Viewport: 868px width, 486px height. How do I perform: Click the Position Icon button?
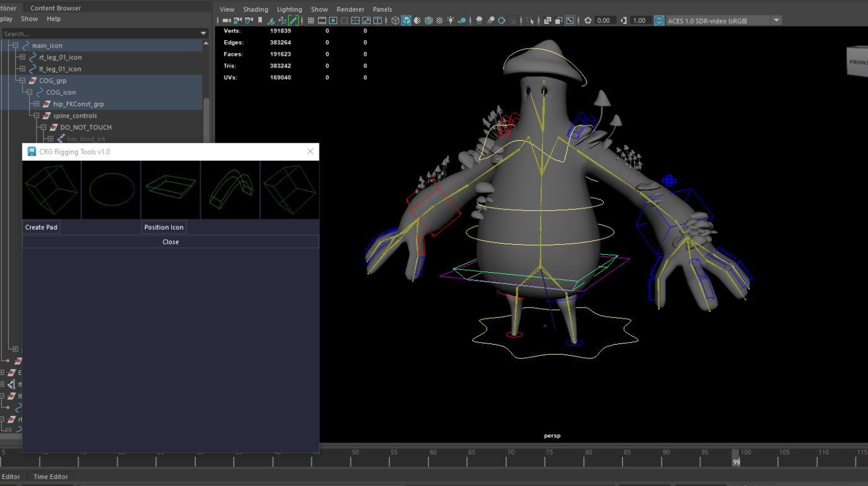[x=164, y=228]
